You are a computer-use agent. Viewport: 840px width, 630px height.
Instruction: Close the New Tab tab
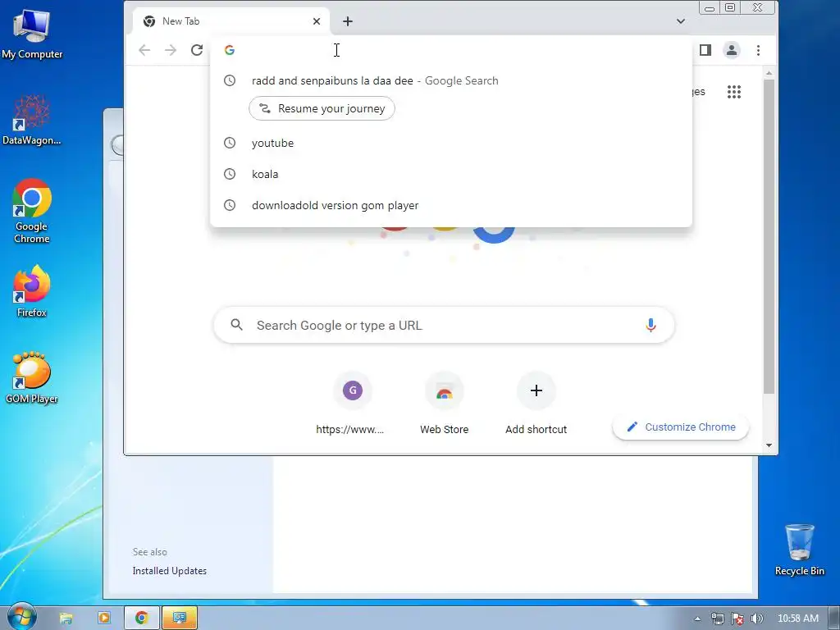pyautogui.click(x=317, y=21)
